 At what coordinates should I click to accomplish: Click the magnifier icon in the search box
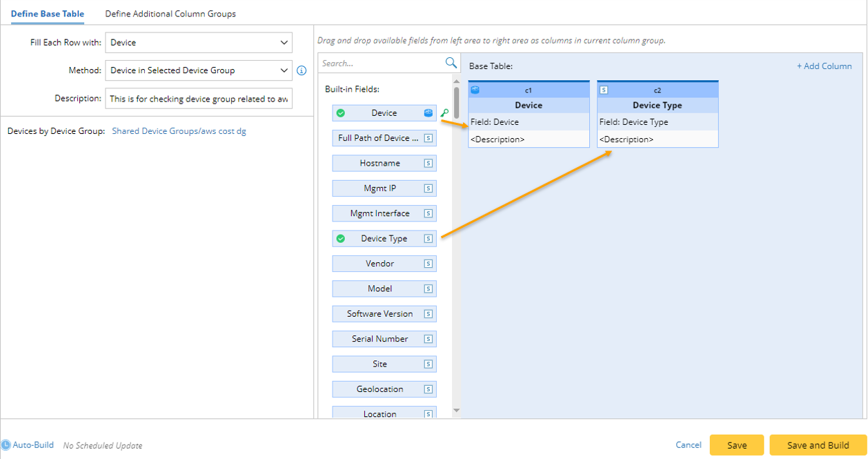(x=451, y=62)
